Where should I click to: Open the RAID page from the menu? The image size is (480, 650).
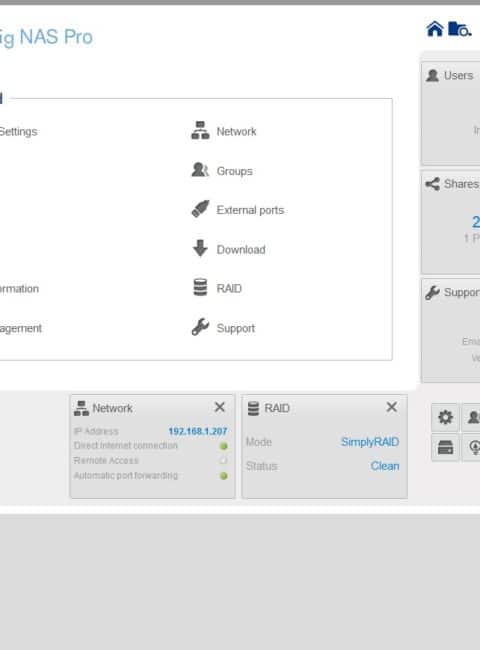(x=217, y=288)
